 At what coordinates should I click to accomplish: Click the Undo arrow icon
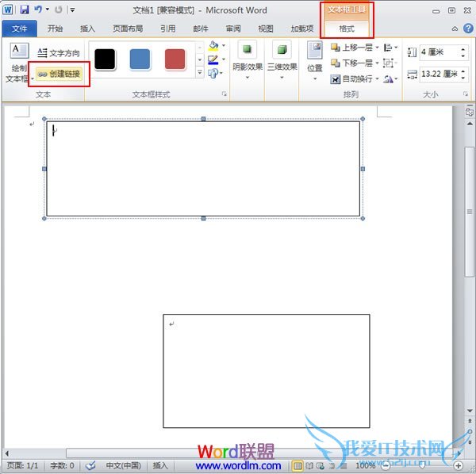coord(38,10)
